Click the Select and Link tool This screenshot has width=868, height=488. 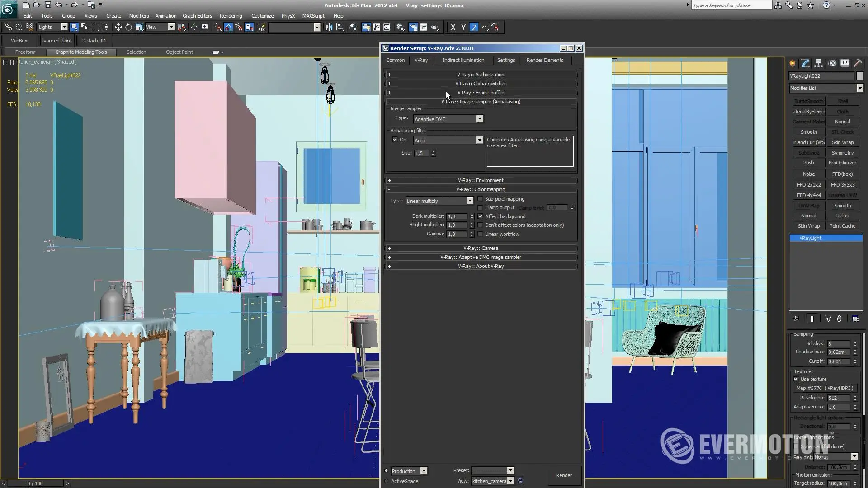(8, 27)
